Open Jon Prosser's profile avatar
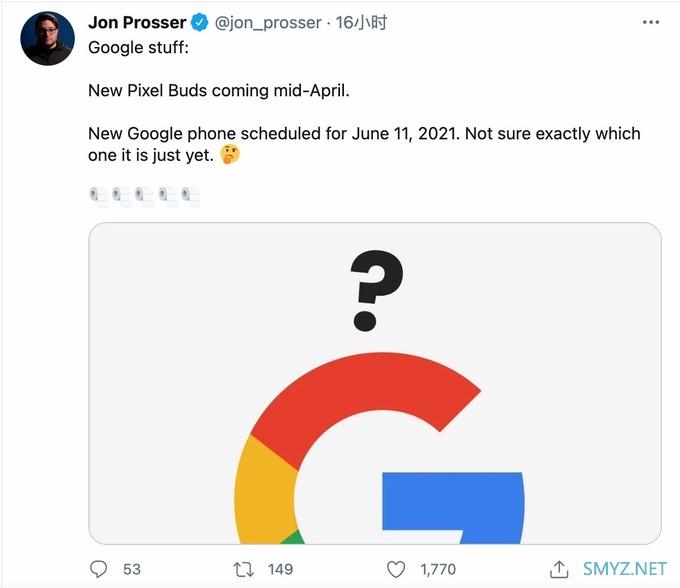The image size is (680, 588). tap(47, 39)
